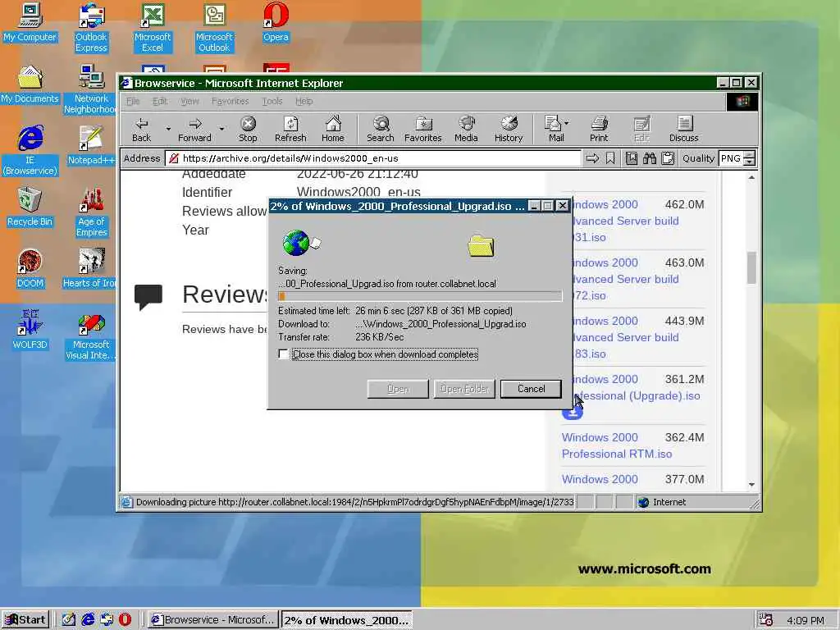Stop the page loading
The height and width of the screenshot is (630, 840).
(x=248, y=130)
